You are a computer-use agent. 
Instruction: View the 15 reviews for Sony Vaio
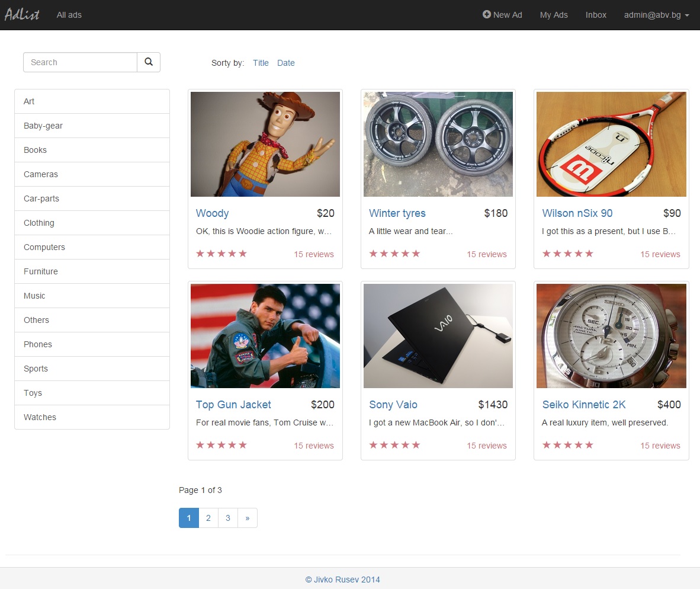487,446
